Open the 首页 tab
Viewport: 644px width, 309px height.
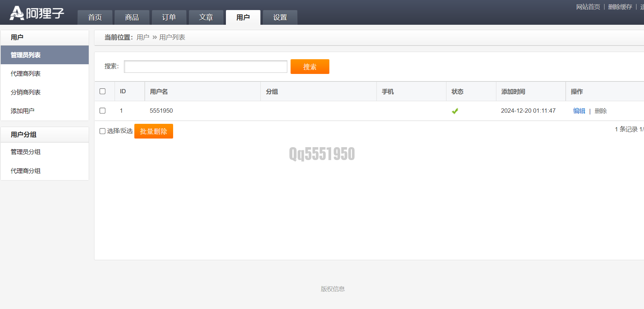tap(95, 17)
